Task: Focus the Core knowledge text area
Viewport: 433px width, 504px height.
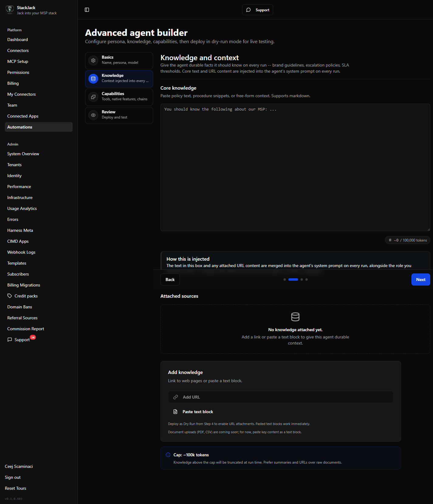Action: coord(295,167)
